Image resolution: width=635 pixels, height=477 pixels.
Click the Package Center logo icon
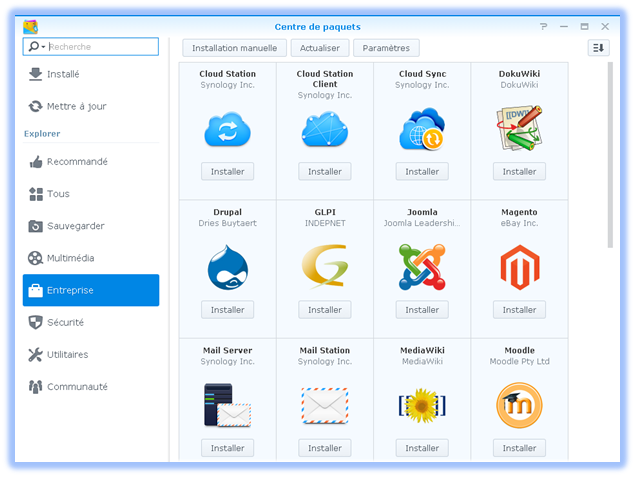[30, 27]
